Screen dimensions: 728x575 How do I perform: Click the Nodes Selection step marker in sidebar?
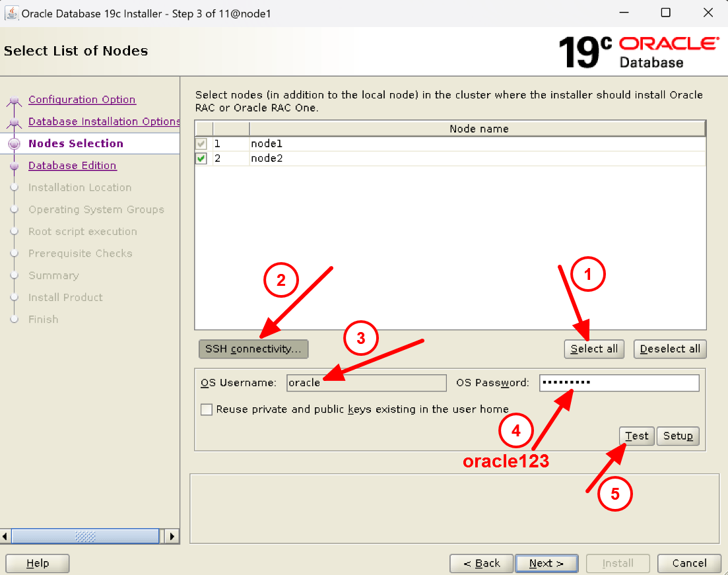coord(15,143)
